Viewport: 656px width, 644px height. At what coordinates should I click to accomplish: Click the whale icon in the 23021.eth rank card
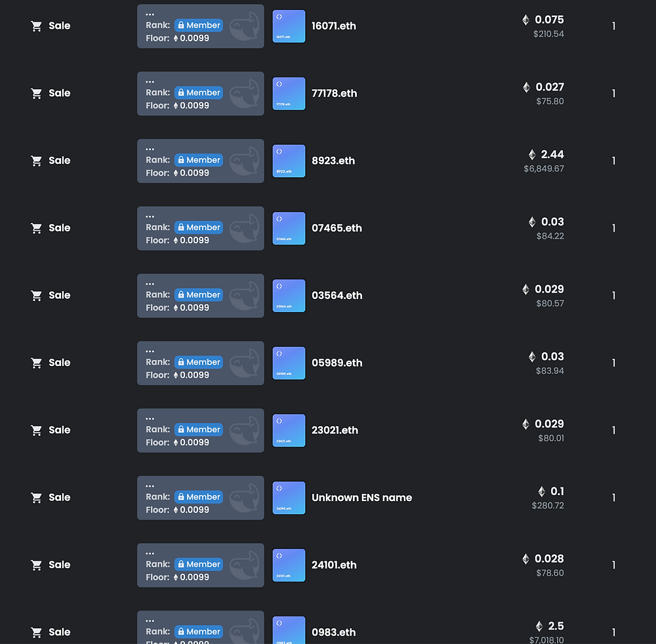(245, 431)
